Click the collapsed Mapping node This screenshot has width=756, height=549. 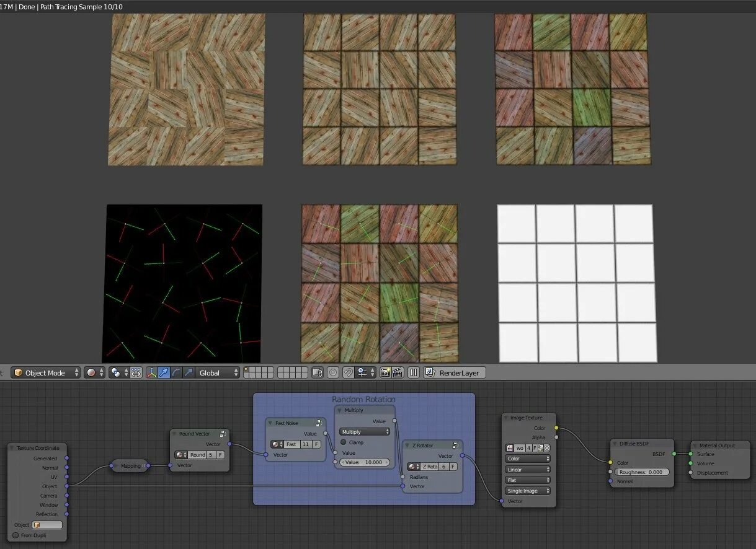(130, 466)
